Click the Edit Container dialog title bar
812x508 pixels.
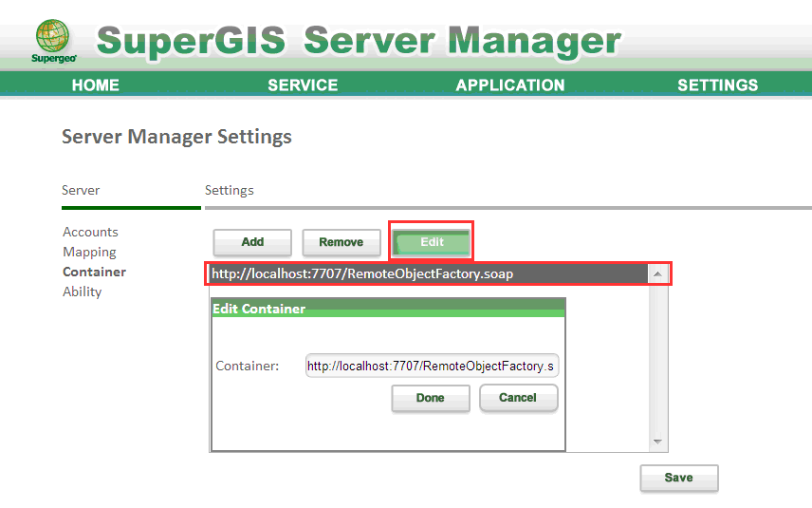click(388, 309)
